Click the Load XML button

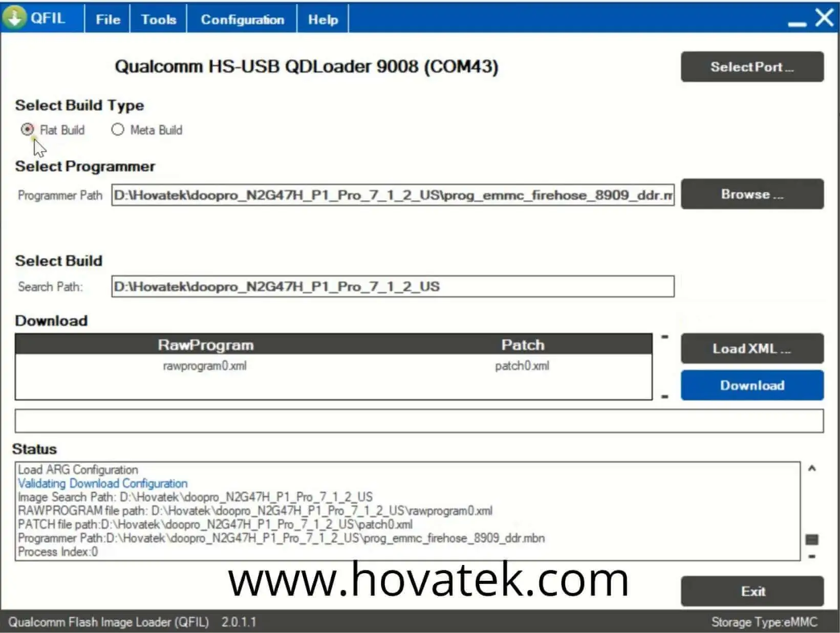[752, 348]
